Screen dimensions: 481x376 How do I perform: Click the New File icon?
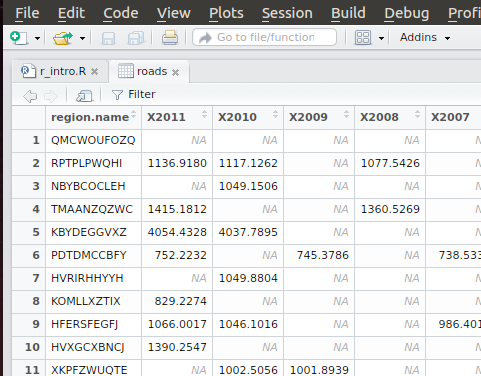tap(19, 38)
